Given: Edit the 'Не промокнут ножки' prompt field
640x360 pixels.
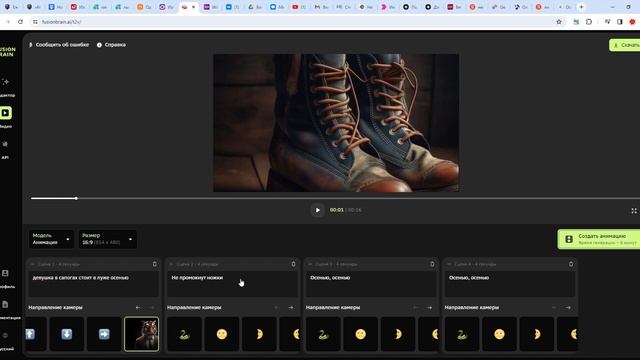Looking at the screenshot, I should pyautogui.click(x=232, y=284).
